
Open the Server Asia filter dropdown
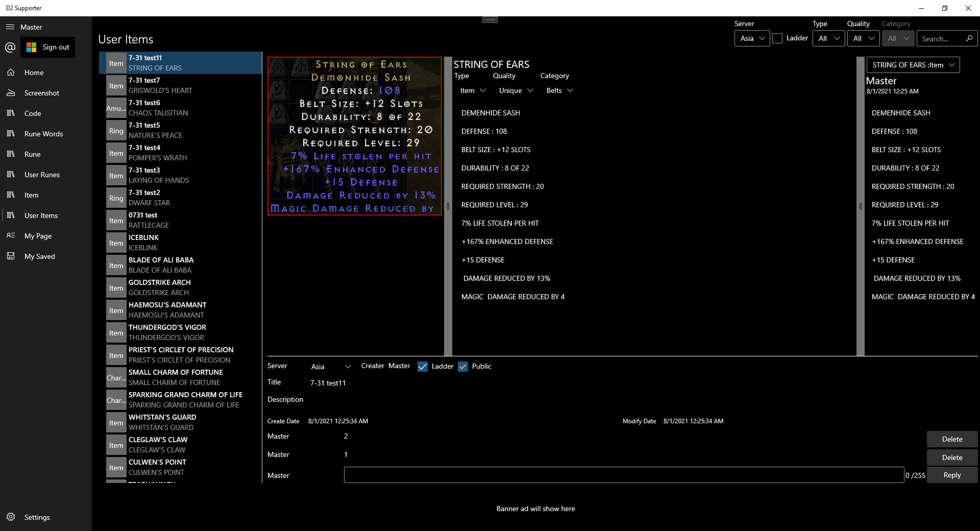[x=752, y=38]
